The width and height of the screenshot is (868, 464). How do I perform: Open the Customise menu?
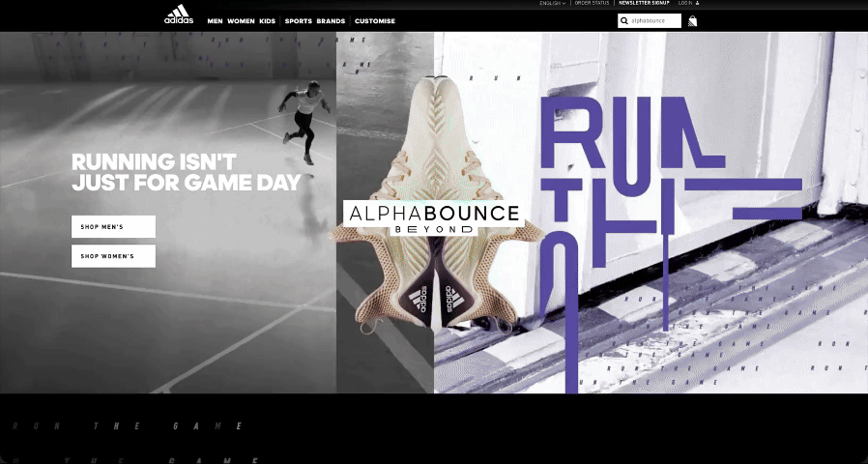[375, 21]
